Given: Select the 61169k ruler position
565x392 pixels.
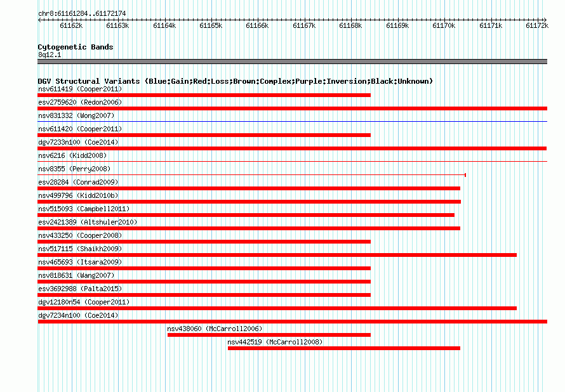Looking at the screenshot, I should [x=397, y=25].
